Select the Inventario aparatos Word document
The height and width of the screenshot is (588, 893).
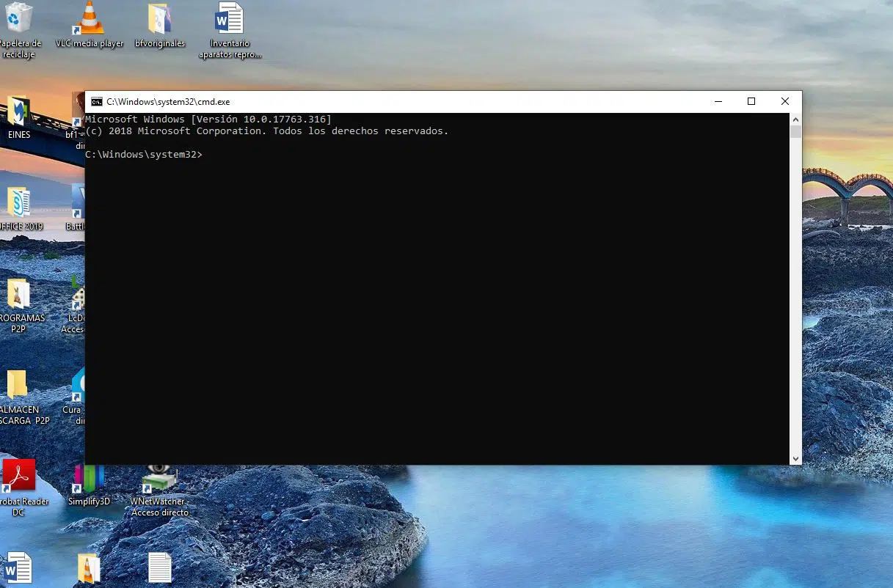(229, 19)
